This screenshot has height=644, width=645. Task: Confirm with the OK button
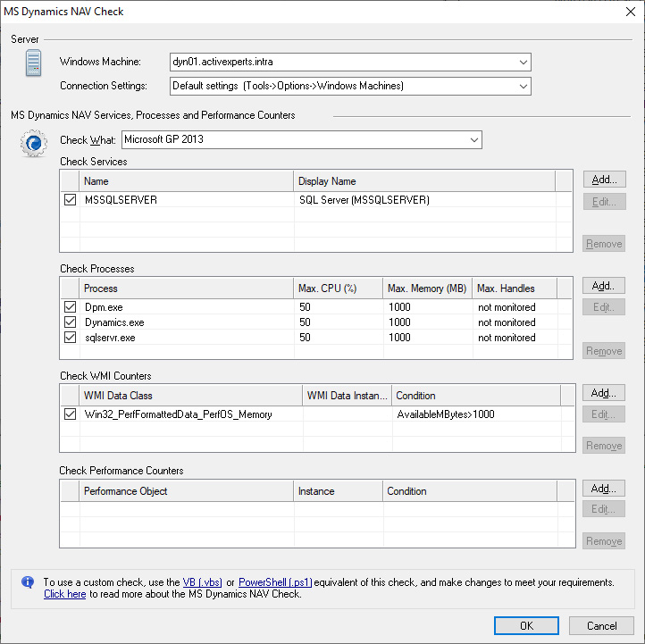(x=526, y=625)
